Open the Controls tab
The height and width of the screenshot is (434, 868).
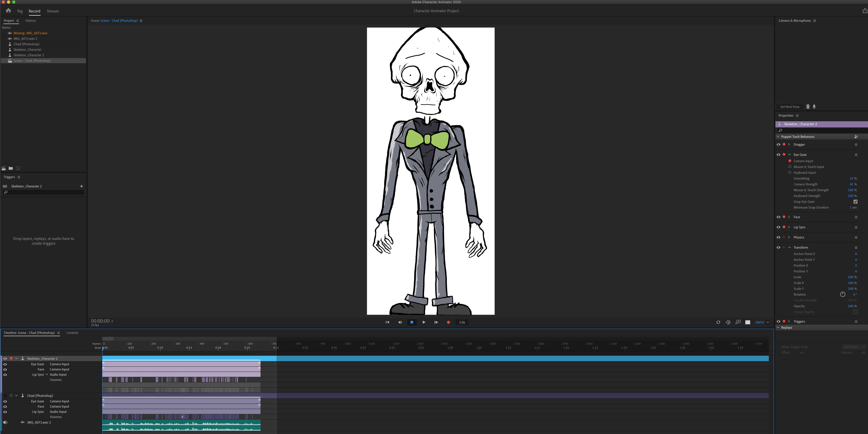[72, 333]
